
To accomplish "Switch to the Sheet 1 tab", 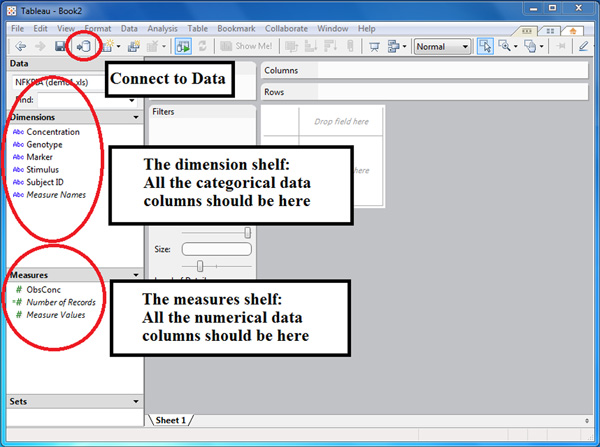I will tap(170, 420).
